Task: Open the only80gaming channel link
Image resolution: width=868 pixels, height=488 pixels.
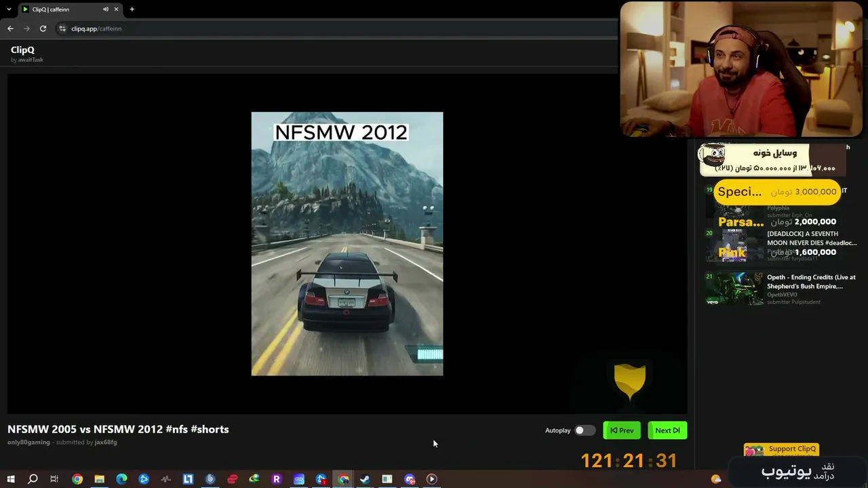Action: pyautogui.click(x=28, y=443)
